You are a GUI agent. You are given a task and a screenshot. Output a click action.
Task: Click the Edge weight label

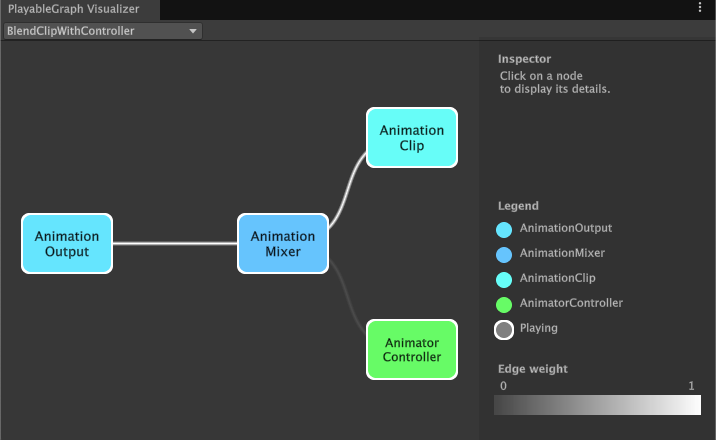point(533,369)
